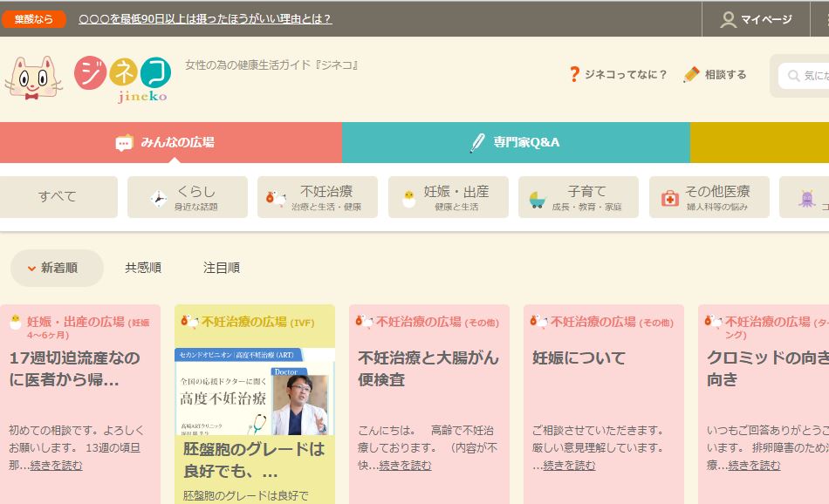The width and height of the screenshot is (829, 504).
Task: Open the 高度不妊治療 doctor thumbnail image
Action: pyautogui.click(x=255, y=392)
